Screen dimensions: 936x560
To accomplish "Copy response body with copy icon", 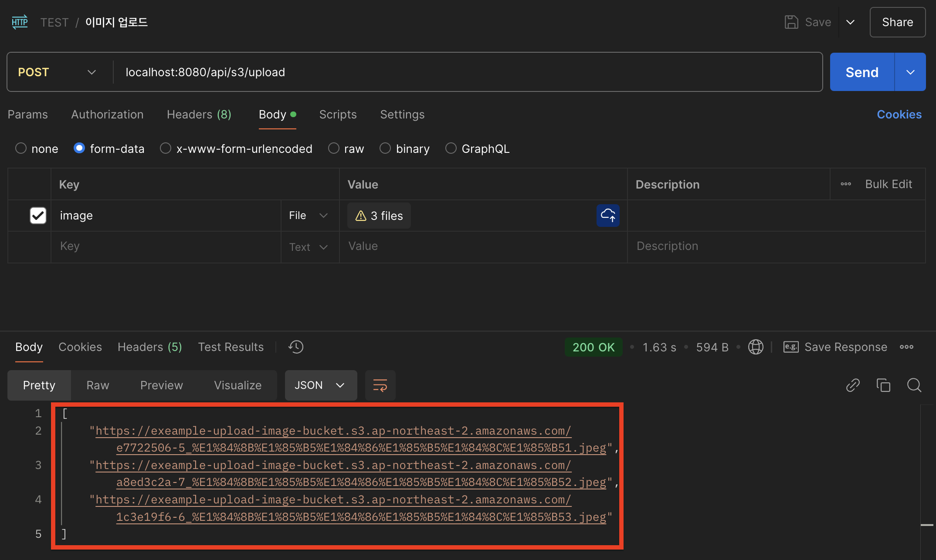I will point(883,385).
